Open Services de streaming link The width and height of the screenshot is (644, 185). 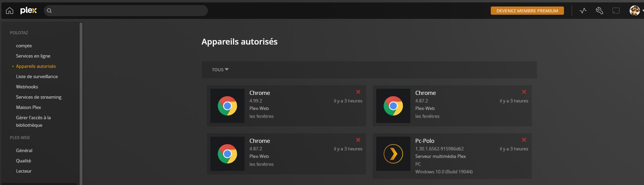click(39, 97)
